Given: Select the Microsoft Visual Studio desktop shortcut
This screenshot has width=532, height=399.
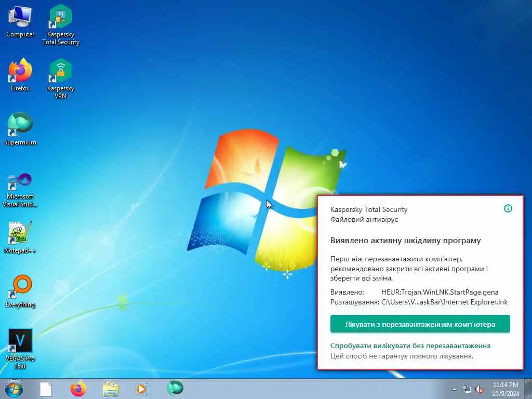Looking at the screenshot, I should coord(20,190).
